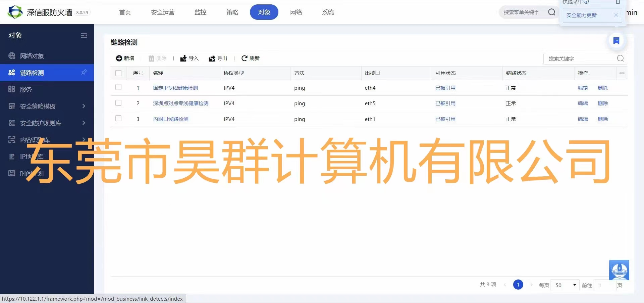The image size is (644, 303).
Task: Select the 内网口线路检测 row checkbox
Action: tap(118, 119)
